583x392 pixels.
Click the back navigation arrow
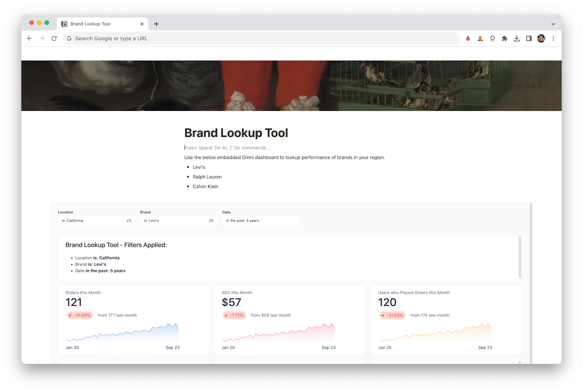30,38
